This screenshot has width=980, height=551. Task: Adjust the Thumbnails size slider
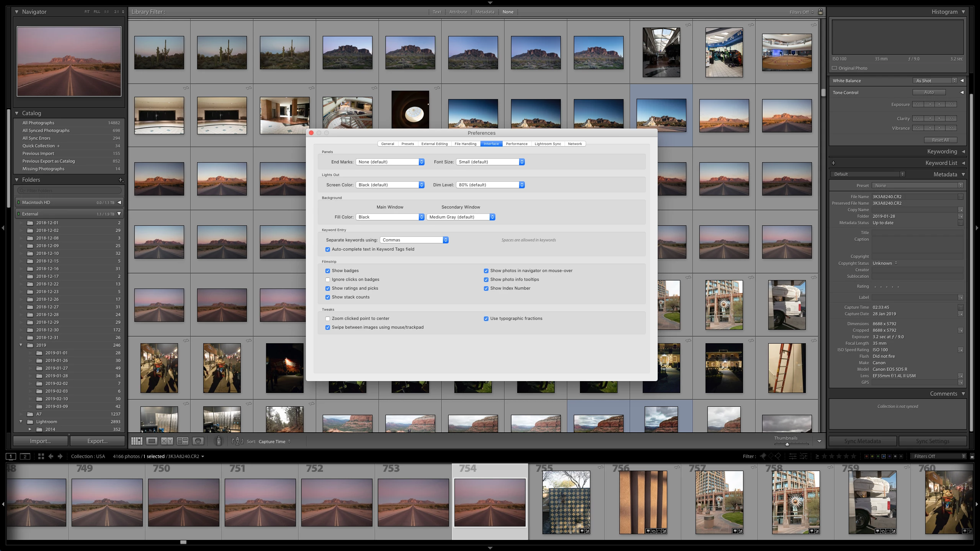[787, 444]
